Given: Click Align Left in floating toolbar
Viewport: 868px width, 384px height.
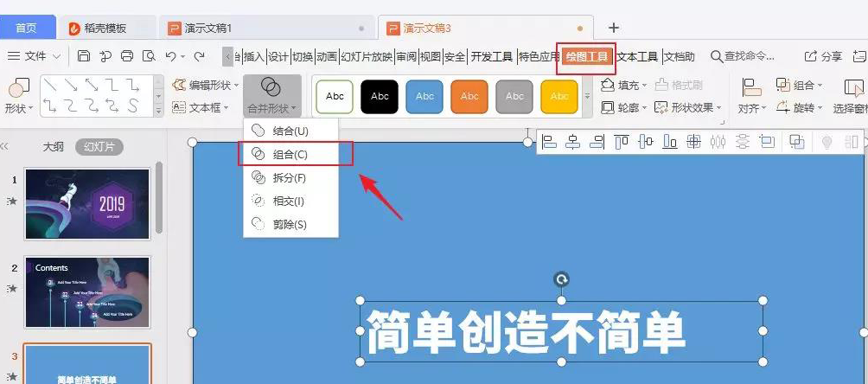Looking at the screenshot, I should [549, 143].
